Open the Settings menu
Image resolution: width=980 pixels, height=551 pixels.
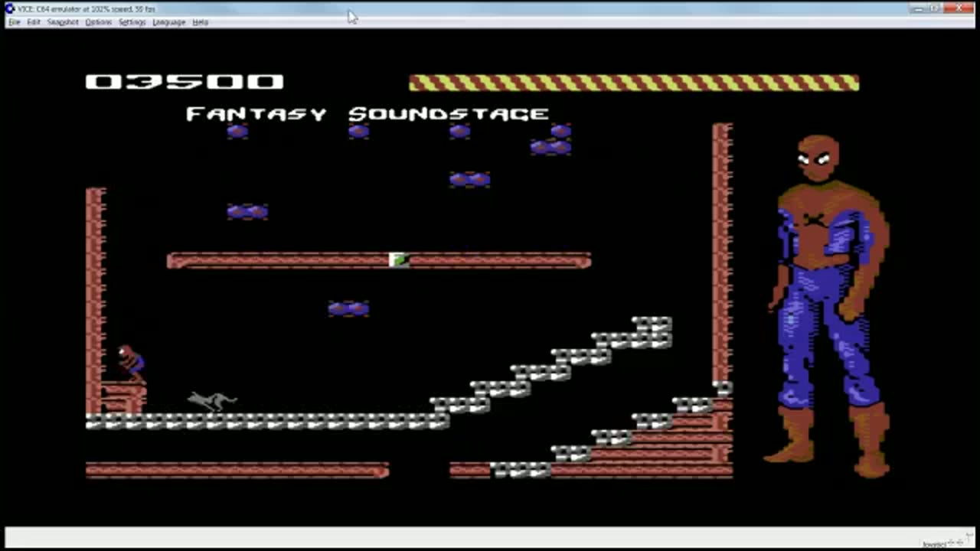click(x=132, y=22)
